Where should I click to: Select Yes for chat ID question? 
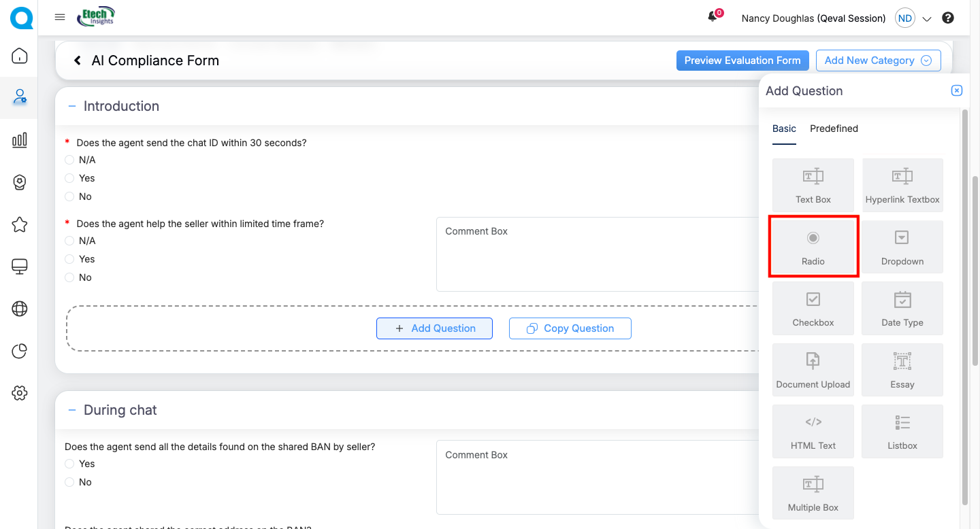coord(69,178)
